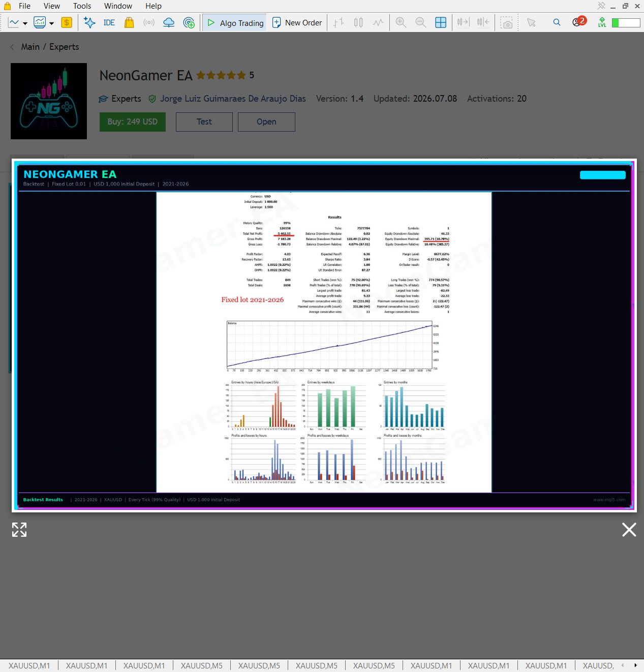Go back with the arrow beside Main
Image resolution: width=644 pixels, height=672 pixels.
12,47
